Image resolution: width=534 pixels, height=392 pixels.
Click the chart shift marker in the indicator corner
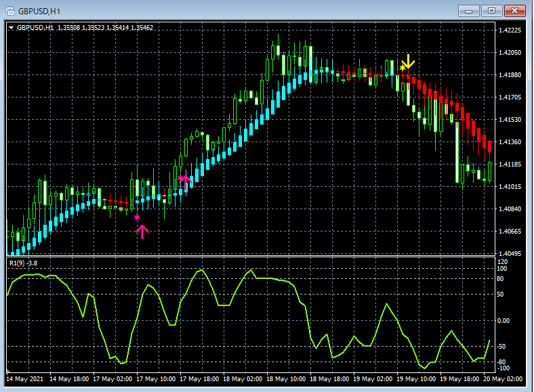[9, 370]
